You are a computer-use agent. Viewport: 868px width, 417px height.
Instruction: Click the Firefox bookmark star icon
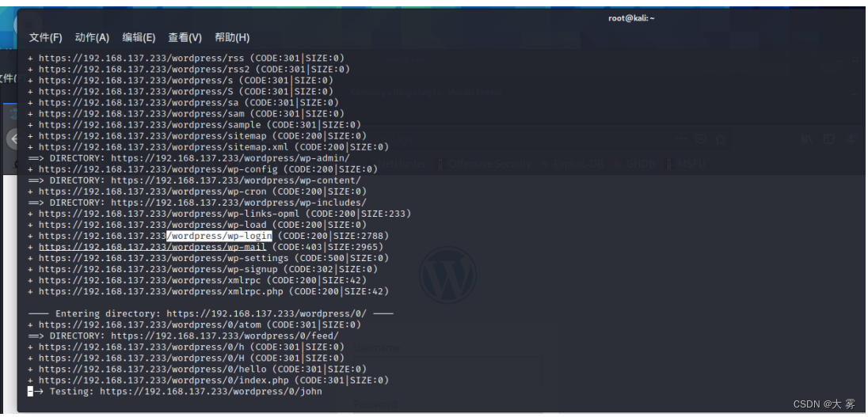720,138
